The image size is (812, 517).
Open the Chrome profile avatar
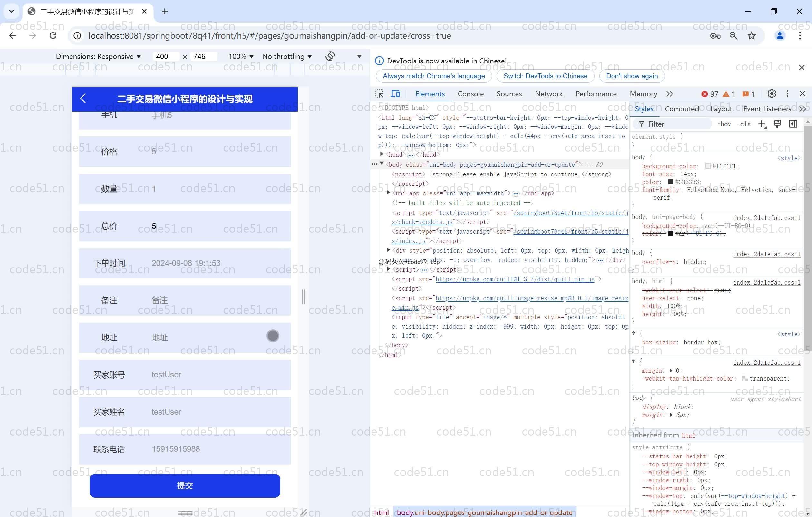780,36
